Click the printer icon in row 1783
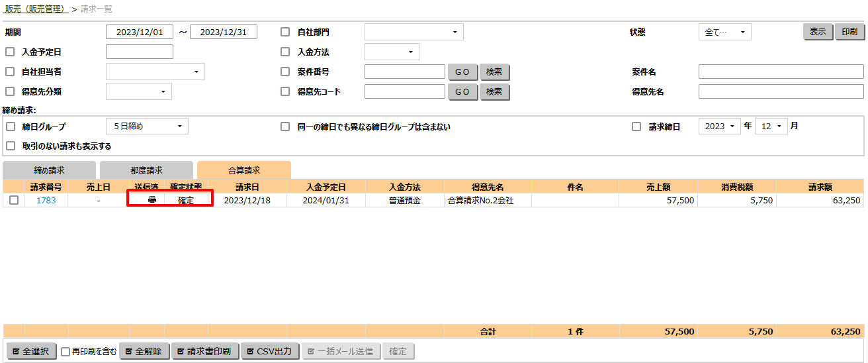This screenshot has height=363, width=868. [x=152, y=200]
